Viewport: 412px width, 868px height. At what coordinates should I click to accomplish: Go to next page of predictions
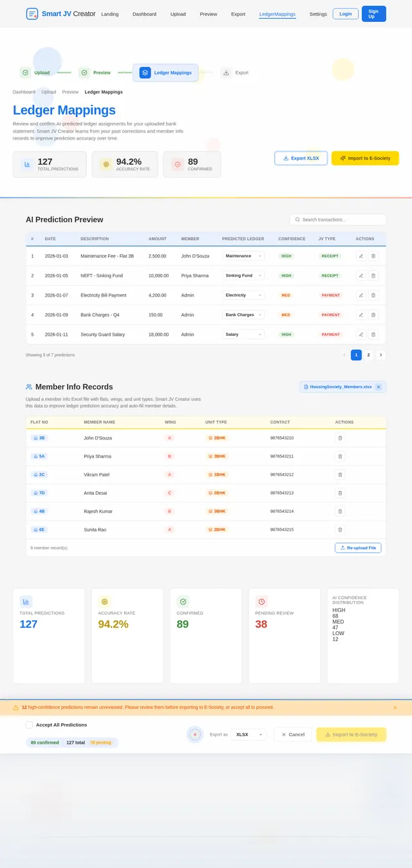pos(380,355)
